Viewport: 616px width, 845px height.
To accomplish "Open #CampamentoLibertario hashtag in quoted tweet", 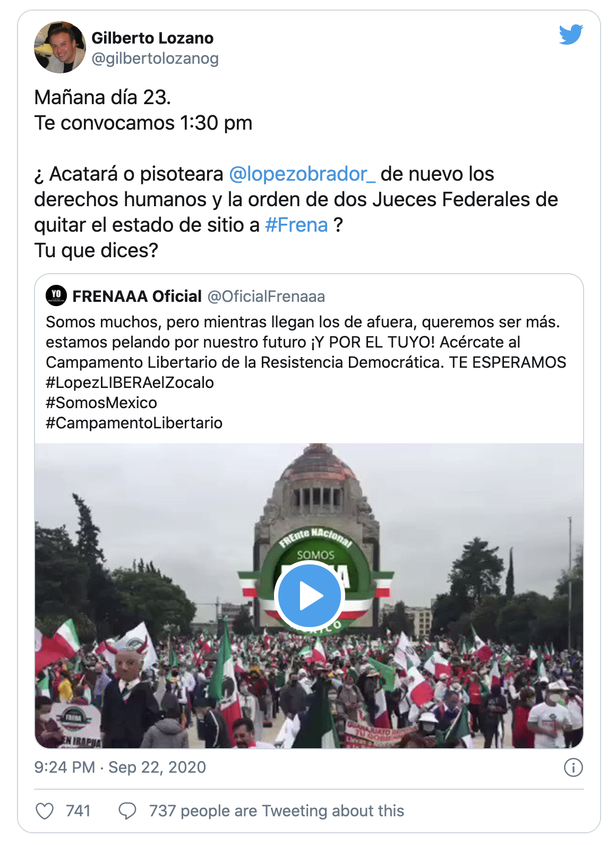I will pos(134,423).
